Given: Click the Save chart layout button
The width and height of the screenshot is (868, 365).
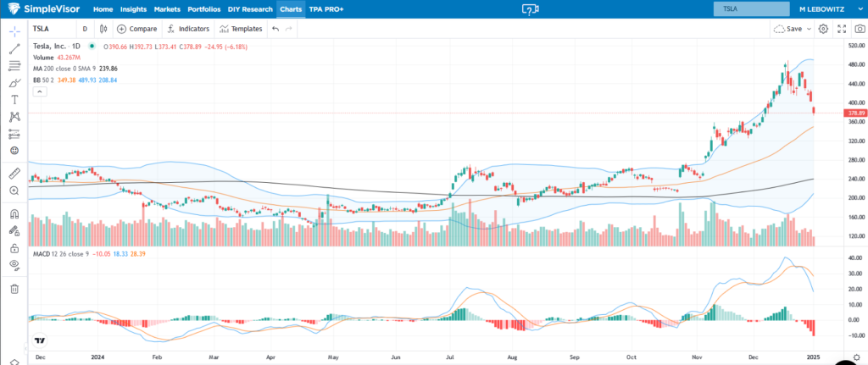Looking at the screenshot, I should [x=787, y=29].
